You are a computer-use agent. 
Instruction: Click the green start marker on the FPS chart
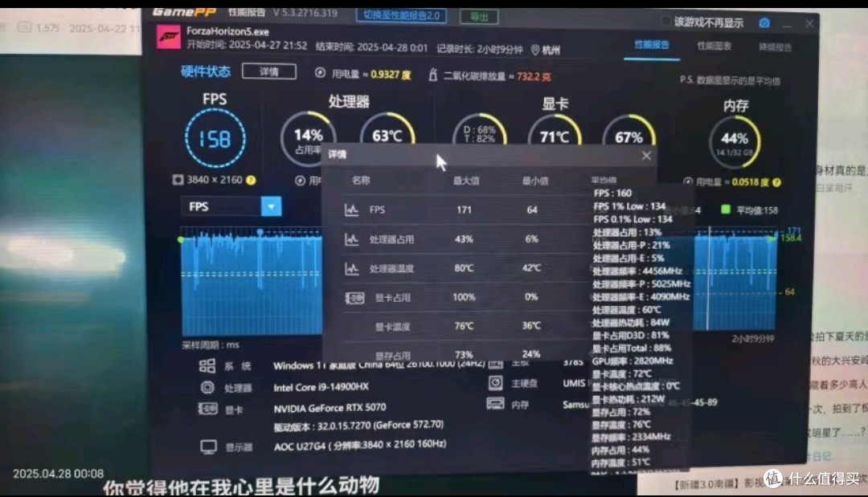point(181,239)
